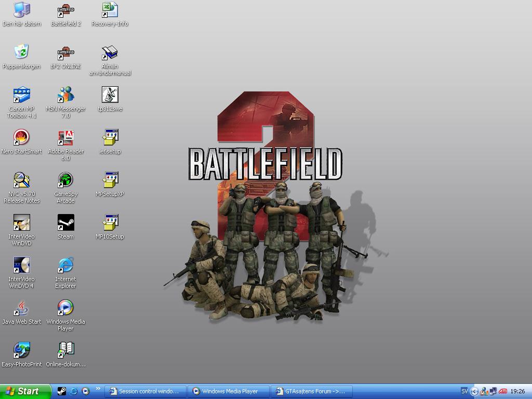532x399 pixels.
Task: Activate the GTAsajtens Forum taskbar button
Action: click(312, 392)
